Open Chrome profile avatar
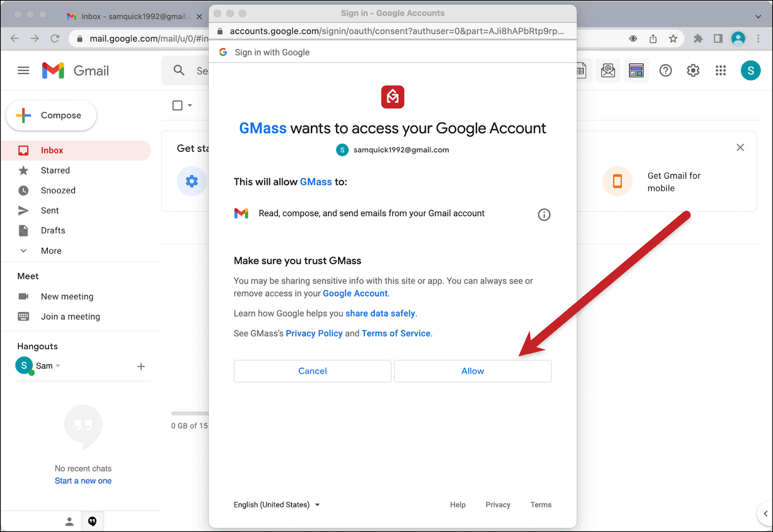Screen dimensions: 773x532 tap(738, 39)
